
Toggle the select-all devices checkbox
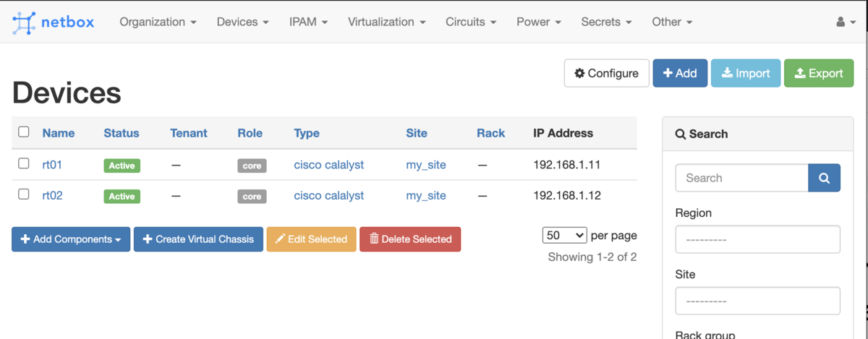pyautogui.click(x=24, y=132)
